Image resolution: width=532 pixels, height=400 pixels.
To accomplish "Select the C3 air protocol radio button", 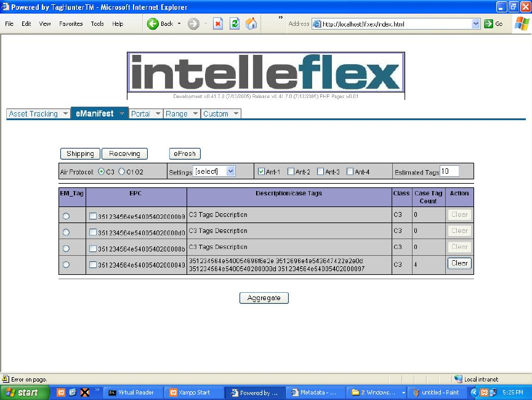I will [101, 172].
